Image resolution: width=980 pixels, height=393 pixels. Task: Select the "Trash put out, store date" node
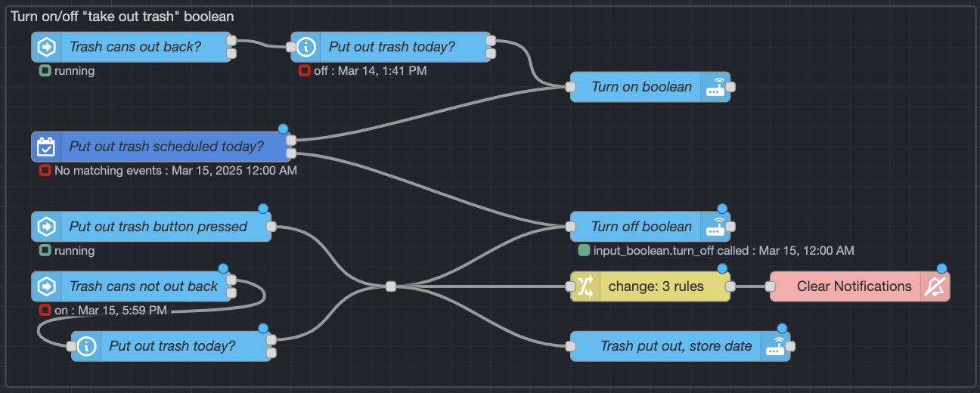(680, 346)
